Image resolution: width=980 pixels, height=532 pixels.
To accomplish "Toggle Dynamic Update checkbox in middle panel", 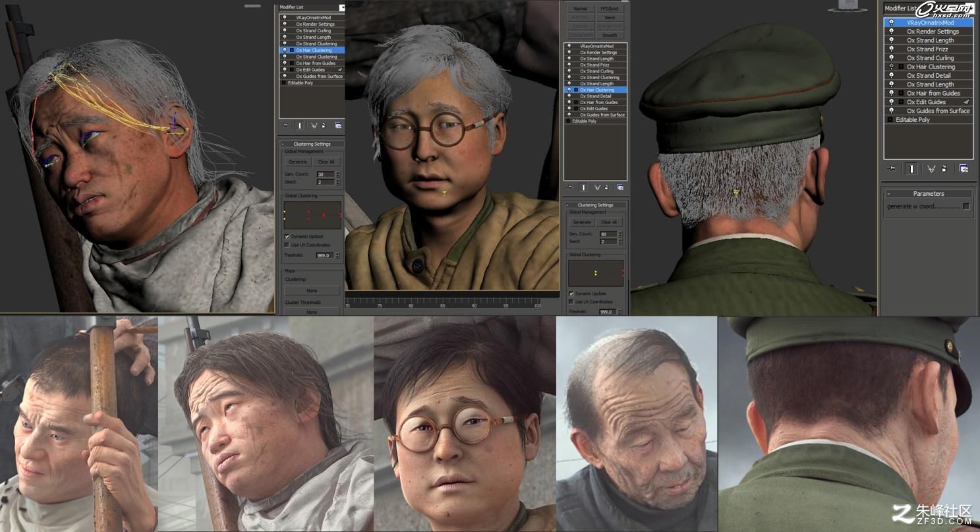I will (x=571, y=293).
